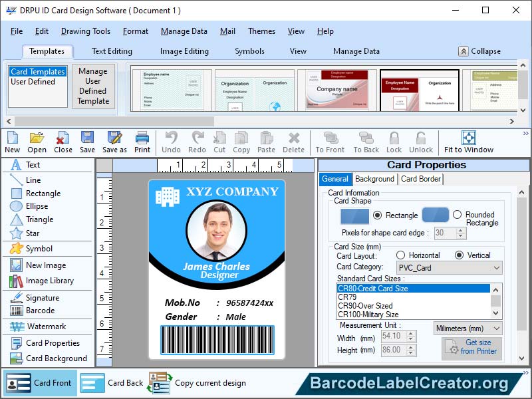Open the Themes menu

pyautogui.click(x=261, y=31)
